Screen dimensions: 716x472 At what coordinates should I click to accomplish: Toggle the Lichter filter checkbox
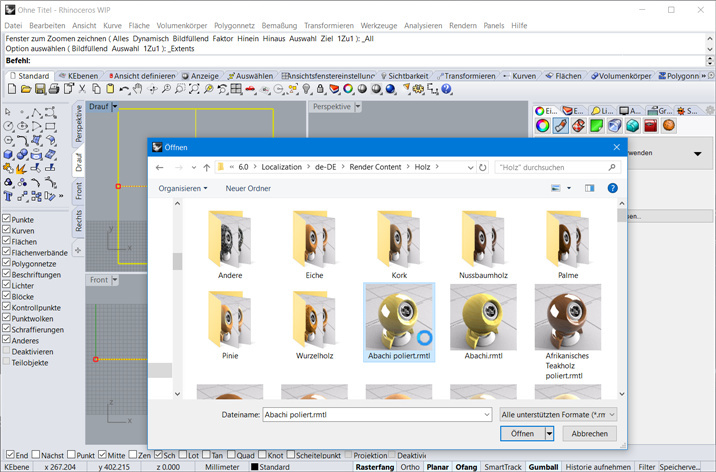(6, 284)
